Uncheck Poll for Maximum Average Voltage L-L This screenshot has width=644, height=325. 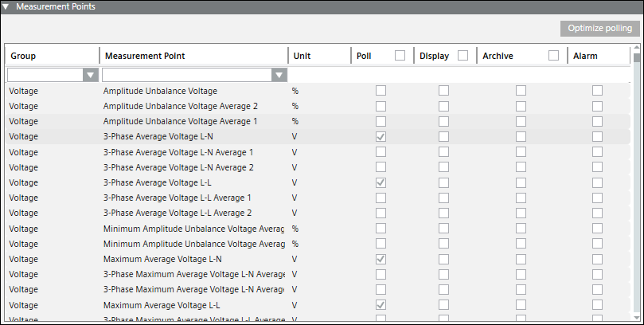point(381,306)
